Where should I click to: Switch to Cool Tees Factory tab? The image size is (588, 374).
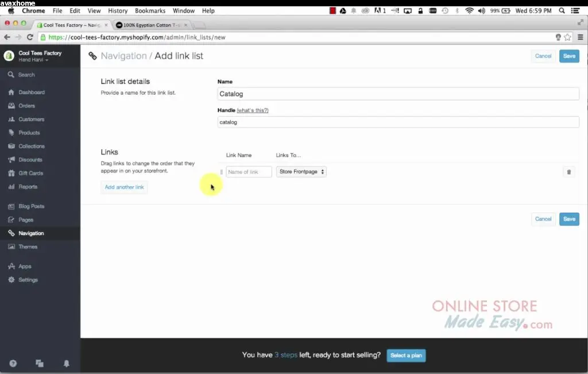point(71,25)
